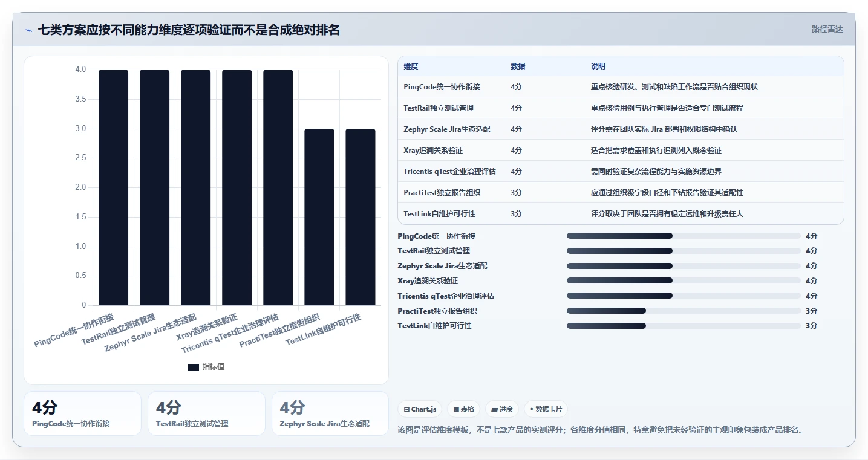The height and width of the screenshot is (460, 868).
Task: Open the TestRail独立测试管理 4分 data card
Action: tap(206, 413)
